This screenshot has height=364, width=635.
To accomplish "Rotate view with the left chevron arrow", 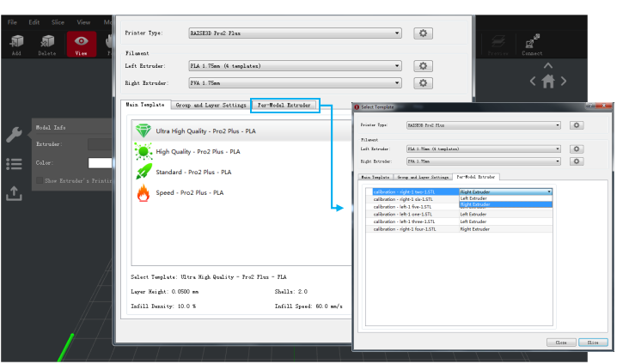I will [533, 82].
